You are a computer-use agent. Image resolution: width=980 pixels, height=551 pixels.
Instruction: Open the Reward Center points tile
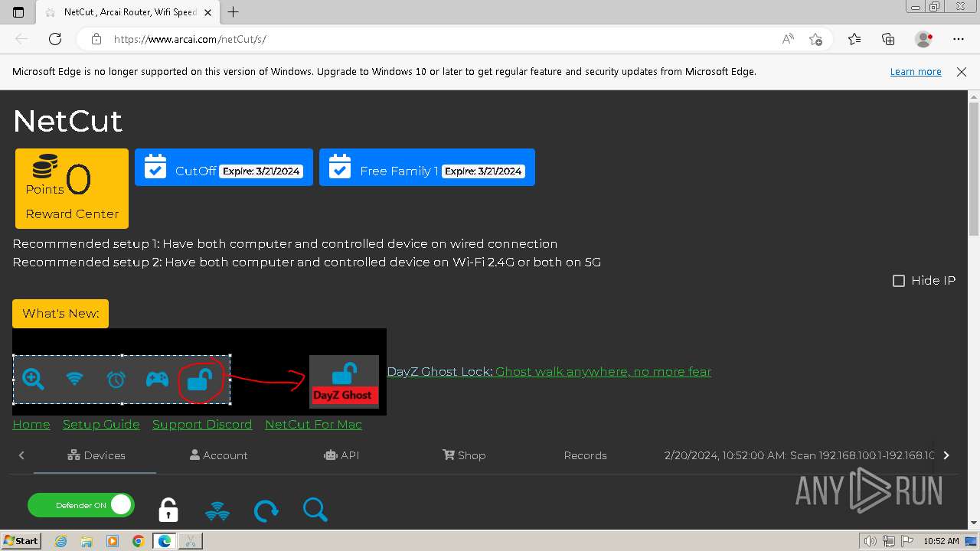(72, 188)
